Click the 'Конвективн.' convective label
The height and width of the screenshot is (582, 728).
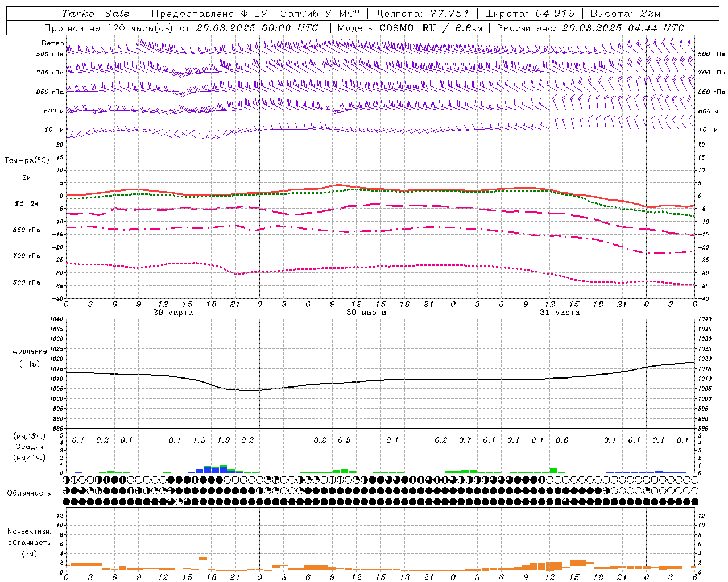[x=29, y=531]
